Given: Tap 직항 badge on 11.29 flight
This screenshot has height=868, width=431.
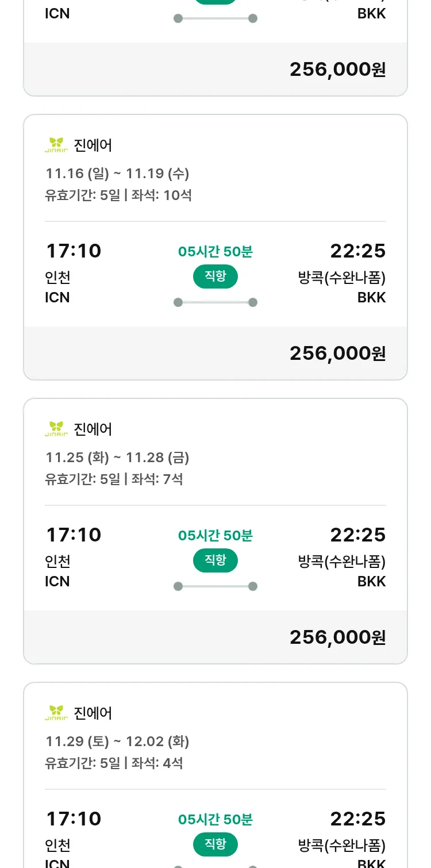Looking at the screenshot, I should tap(215, 844).
